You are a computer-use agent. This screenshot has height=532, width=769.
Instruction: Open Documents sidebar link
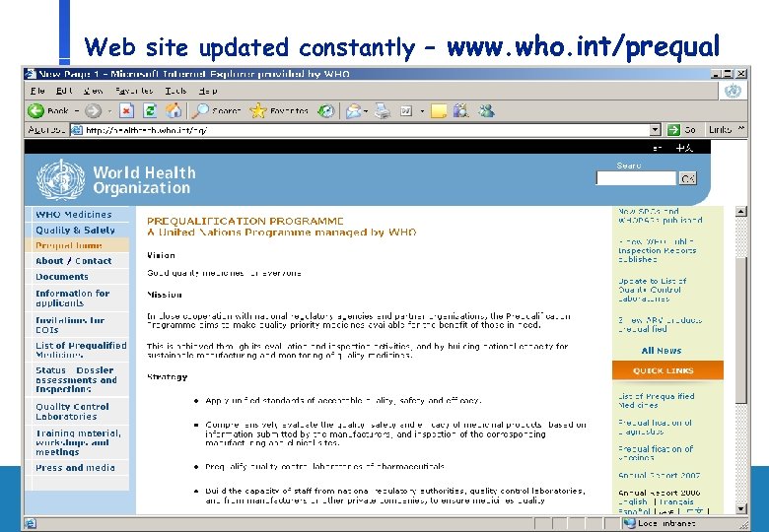tap(62, 277)
